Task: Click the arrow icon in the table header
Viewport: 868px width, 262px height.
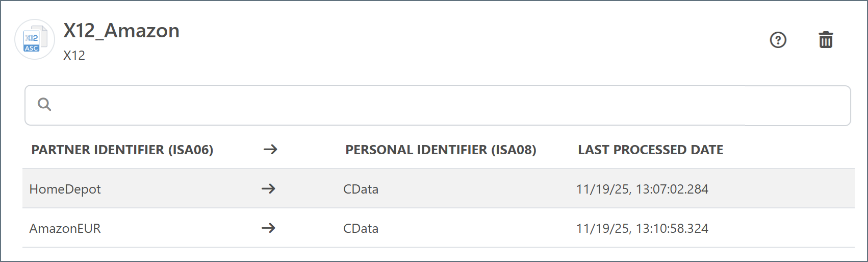Action: pos(270,150)
